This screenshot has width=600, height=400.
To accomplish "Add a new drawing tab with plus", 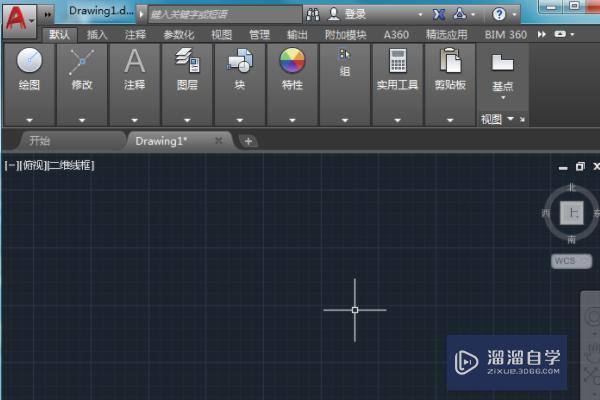I will [248, 141].
